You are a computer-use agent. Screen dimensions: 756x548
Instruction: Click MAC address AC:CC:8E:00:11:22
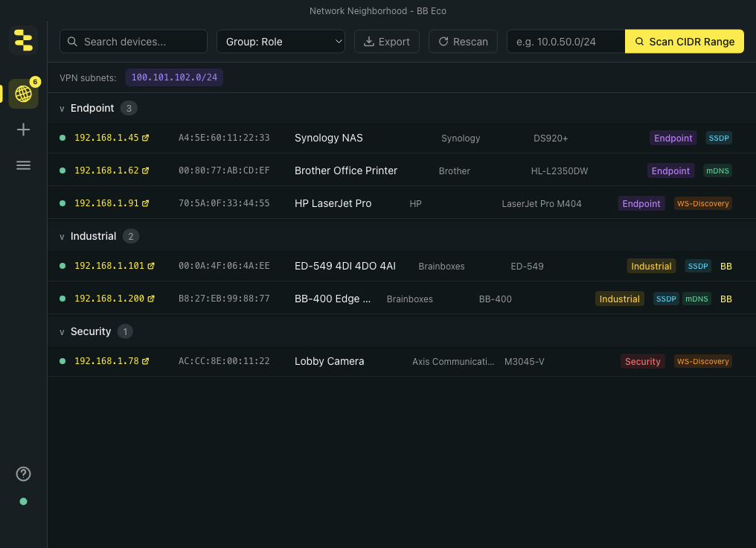point(224,361)
